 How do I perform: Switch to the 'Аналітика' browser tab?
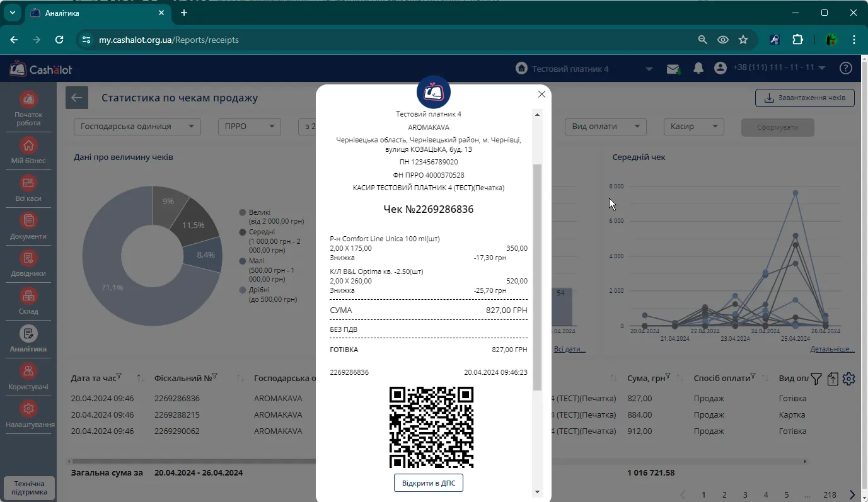pos(98,13)
